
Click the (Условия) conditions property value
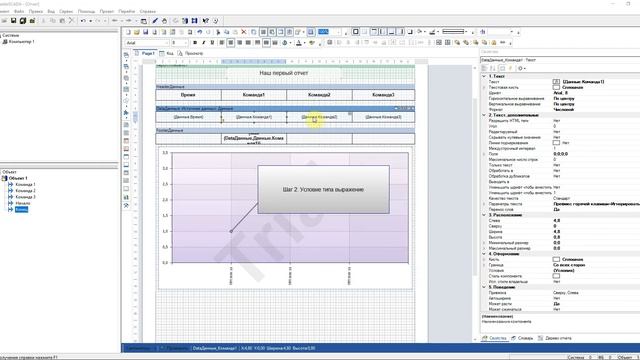564,271
